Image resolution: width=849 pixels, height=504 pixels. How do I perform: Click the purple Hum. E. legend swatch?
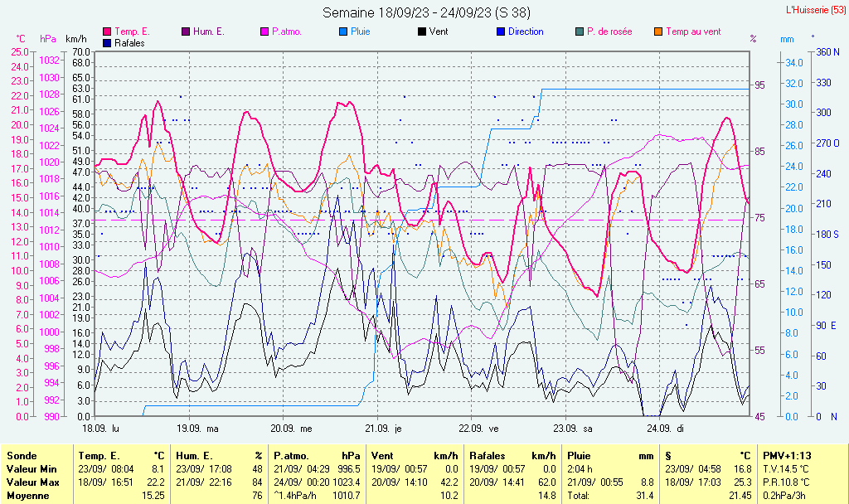click(x=186, y=32)
